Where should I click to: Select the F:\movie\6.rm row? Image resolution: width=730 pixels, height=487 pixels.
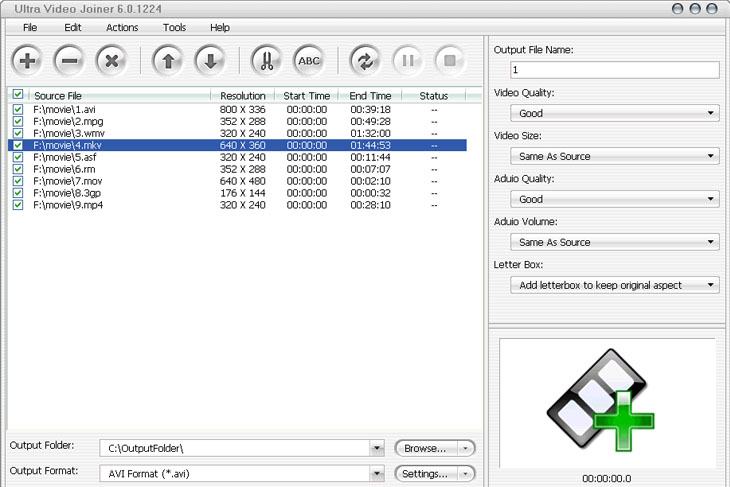[x=237, y=169]
